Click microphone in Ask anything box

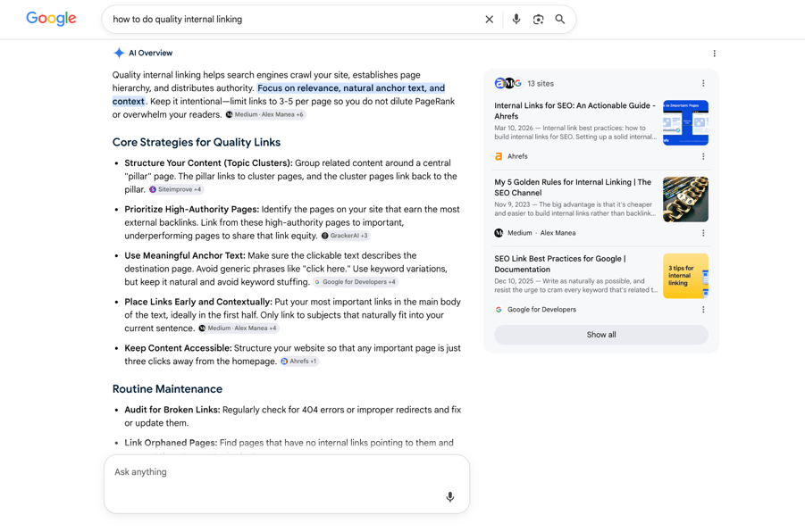point(449,496)
